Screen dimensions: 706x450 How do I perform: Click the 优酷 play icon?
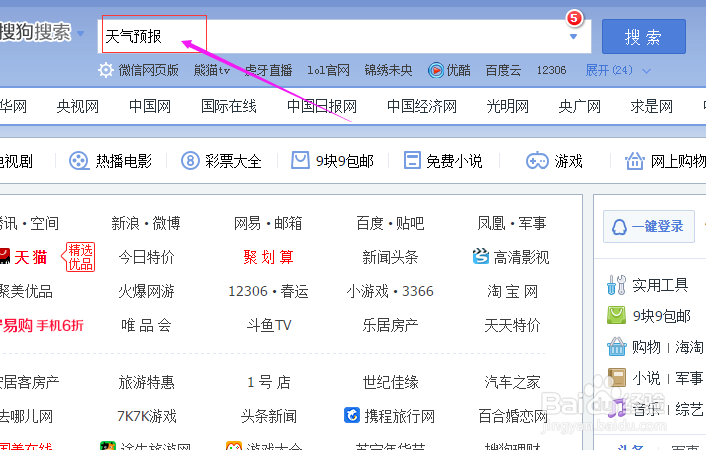click(435, 70)
